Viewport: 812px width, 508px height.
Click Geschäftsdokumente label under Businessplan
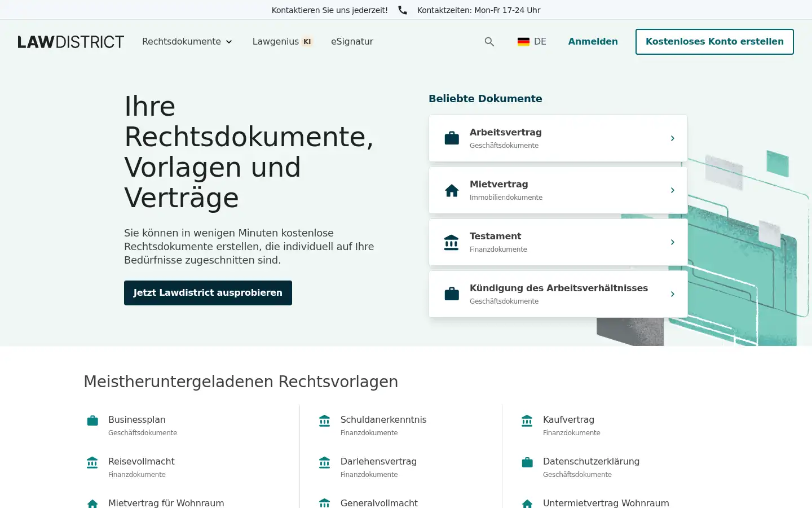click(x=143, y=433)
